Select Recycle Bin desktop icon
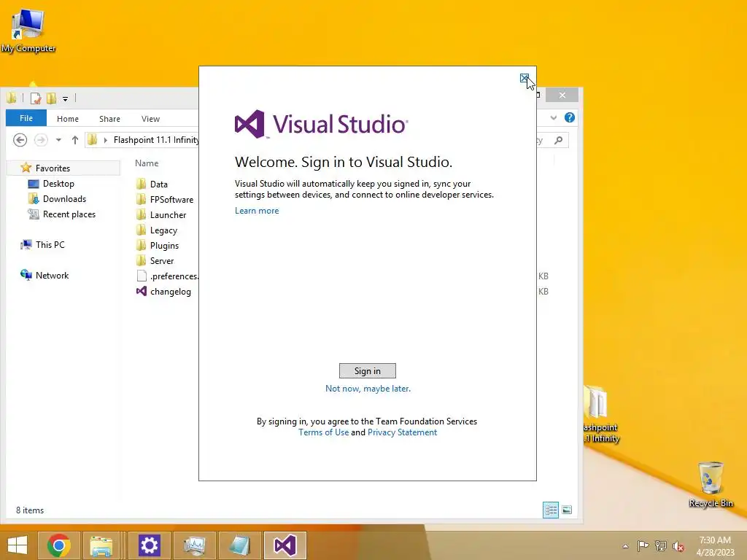This screenshot has height=560, width=747. point(711,484)
